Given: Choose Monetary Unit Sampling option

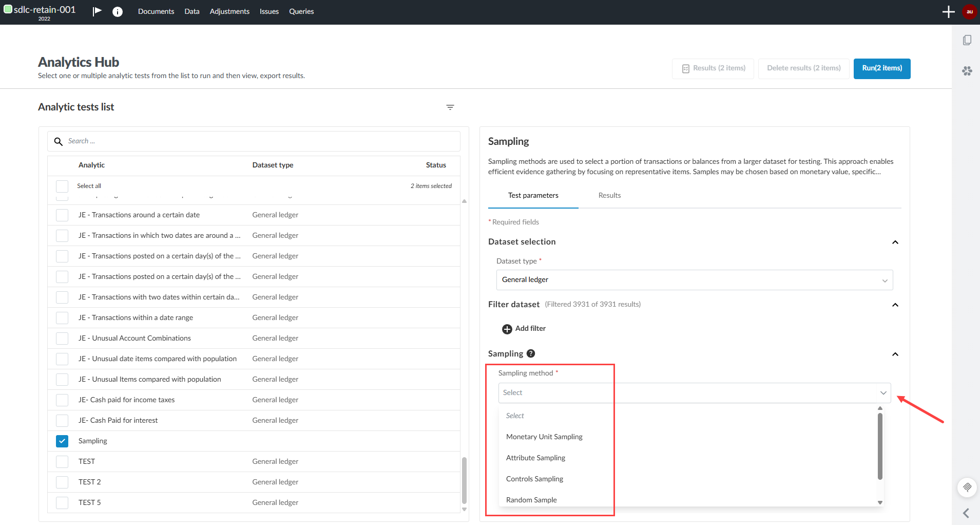Looking at the screenshot, I should coord(544,437).
